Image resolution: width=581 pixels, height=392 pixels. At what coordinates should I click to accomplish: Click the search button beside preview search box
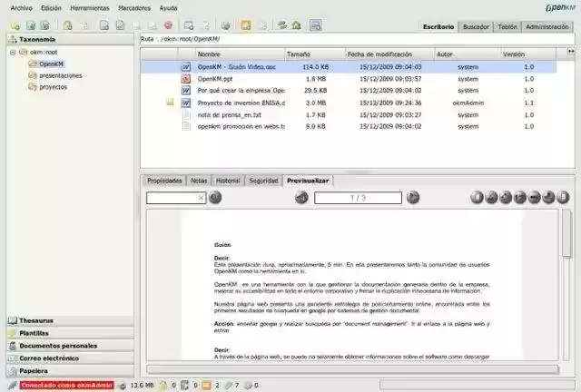pyautogui.click(x=215, y=197)
